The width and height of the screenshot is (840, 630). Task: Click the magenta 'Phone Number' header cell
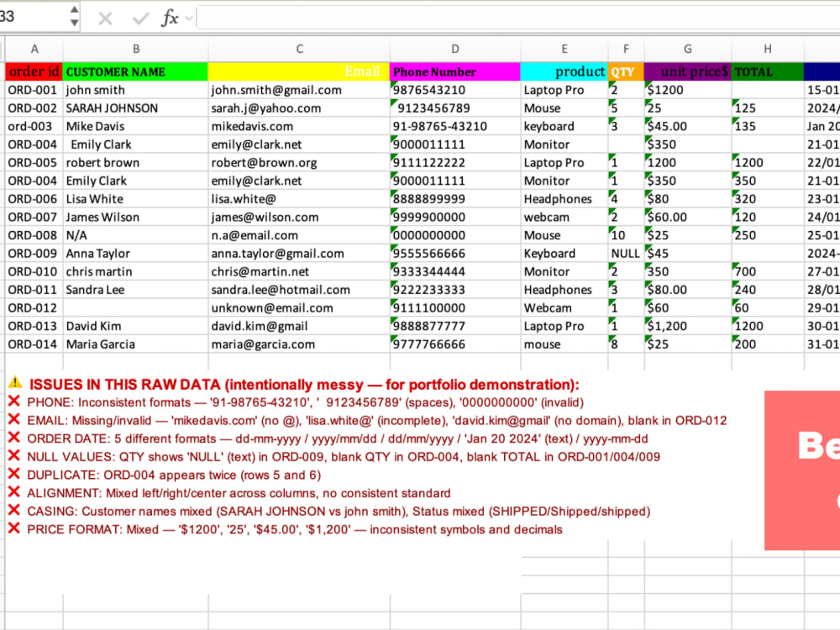[455, 71]
